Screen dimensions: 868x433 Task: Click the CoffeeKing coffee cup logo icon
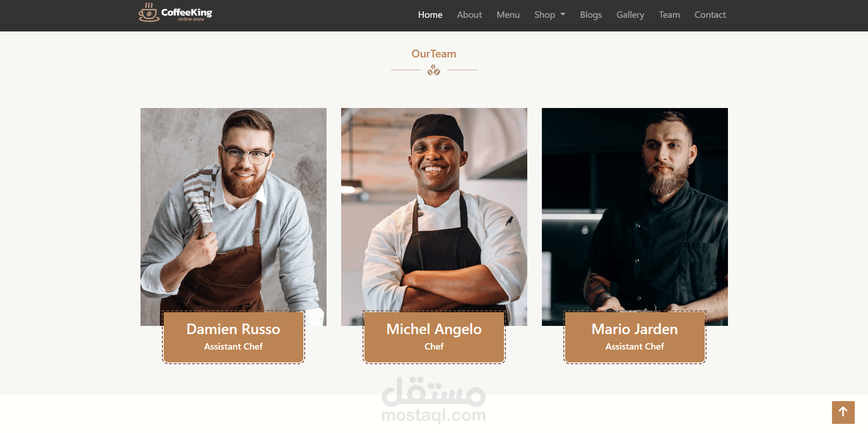149,12
